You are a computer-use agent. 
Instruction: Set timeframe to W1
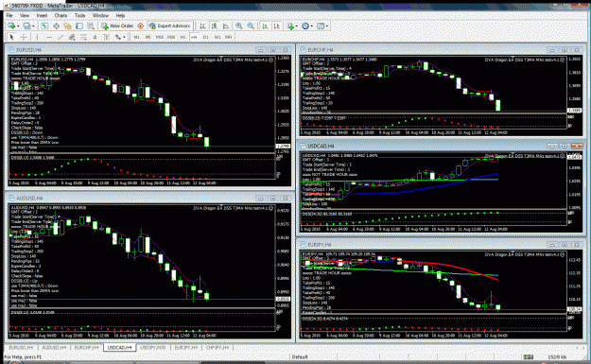coord(217,37)
